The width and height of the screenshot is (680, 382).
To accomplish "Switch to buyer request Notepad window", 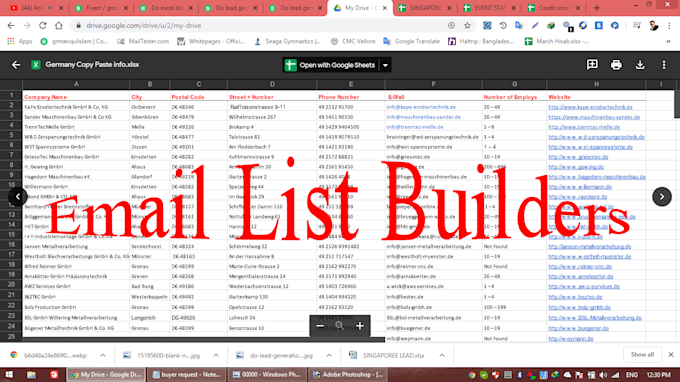I will pyautogui.click(x=186, y=375).
